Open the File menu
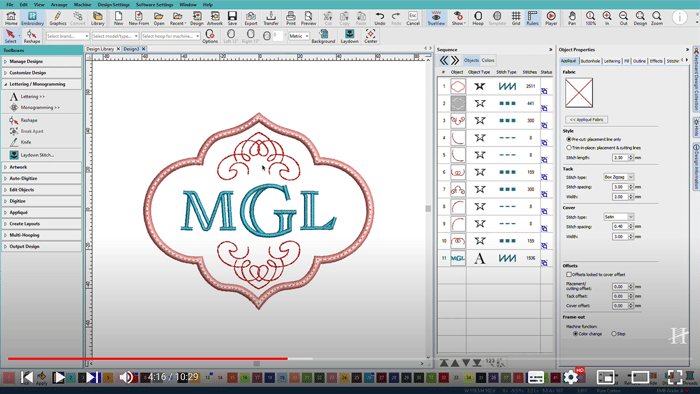Screen dimensions: 700x394 [10, 4]
